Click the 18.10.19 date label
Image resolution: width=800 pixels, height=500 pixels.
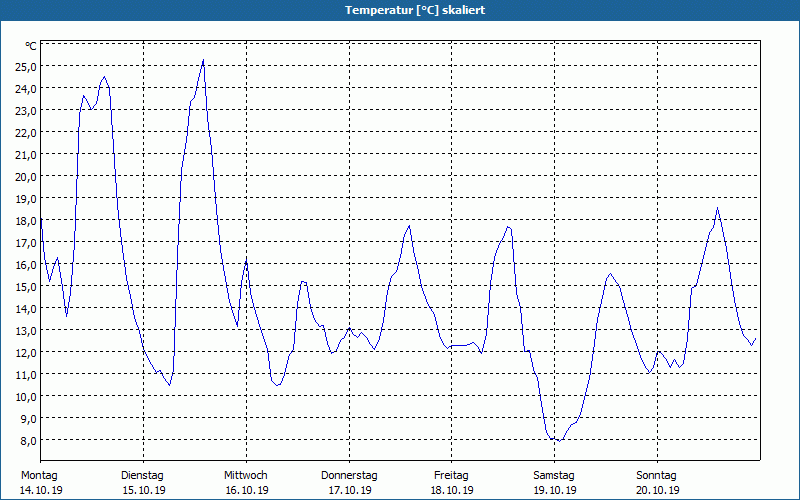point(452,490)
